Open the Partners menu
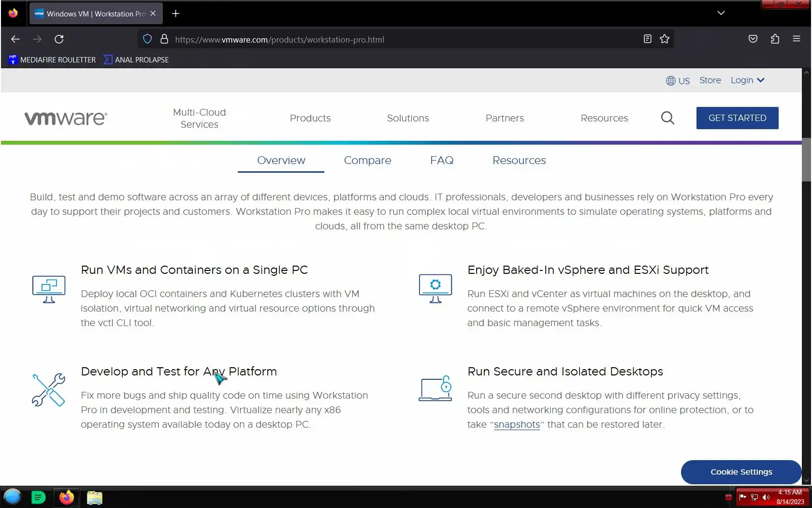 click(x=505, y=118)
